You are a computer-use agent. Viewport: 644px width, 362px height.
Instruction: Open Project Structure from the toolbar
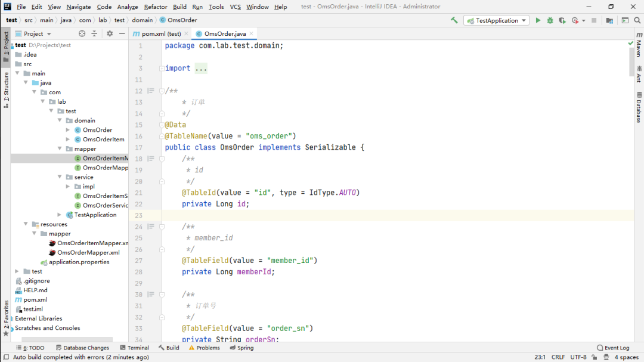(609, 20)
